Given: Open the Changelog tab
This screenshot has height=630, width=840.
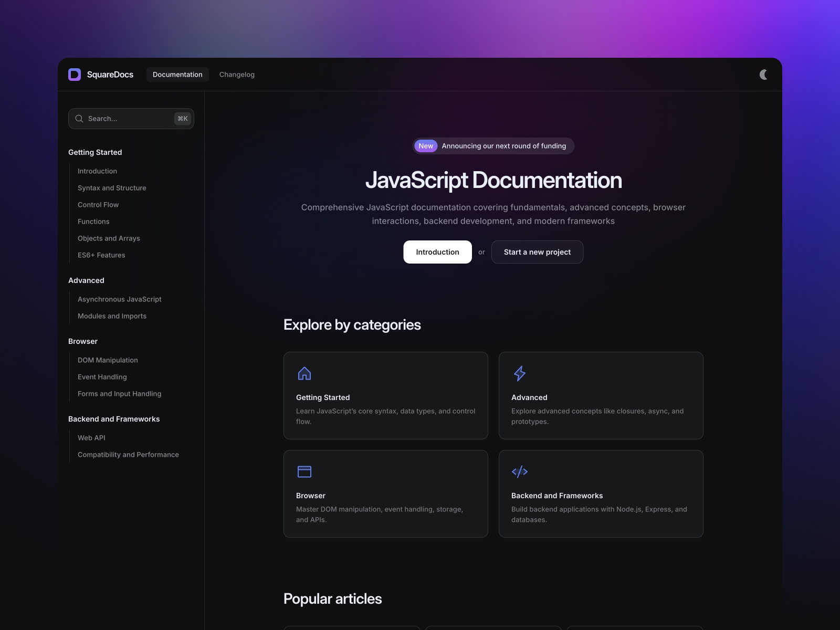Looking at the screenshot, I should (x=237, y=75).
